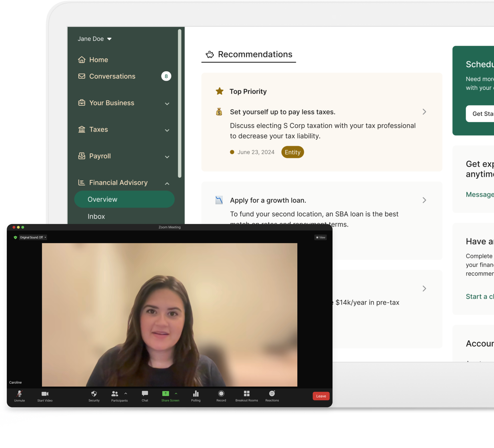Click the sidebar vertical scrollbar
Image resolution: width=494 pixels, height=448 pixels.
(x=180, y=103)
